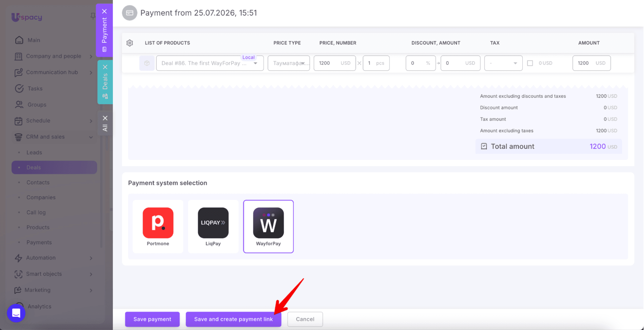This screenshot has width=644, height=330.
Task: Click the Communication hub icon
Action: point(18,72)
